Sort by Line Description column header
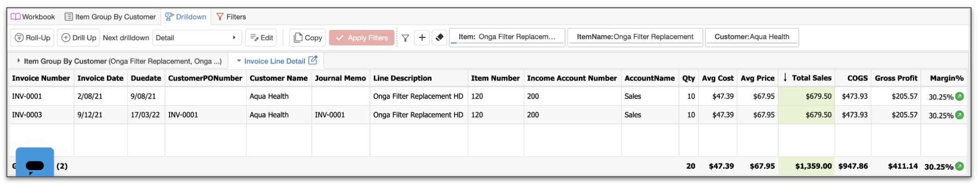Screen dimensions: 980x186 click(419, 79)
